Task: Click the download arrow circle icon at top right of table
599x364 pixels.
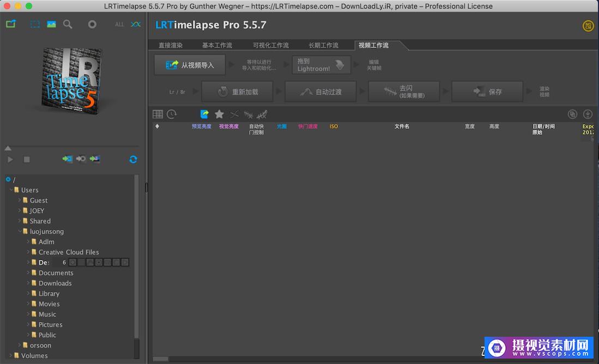Action: click(588, 114)
